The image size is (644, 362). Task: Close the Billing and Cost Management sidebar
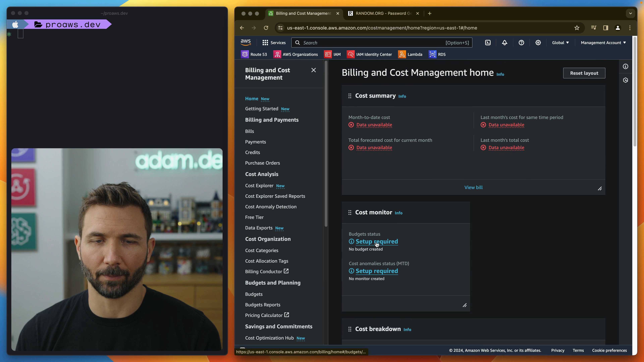(x=313, y=70)
